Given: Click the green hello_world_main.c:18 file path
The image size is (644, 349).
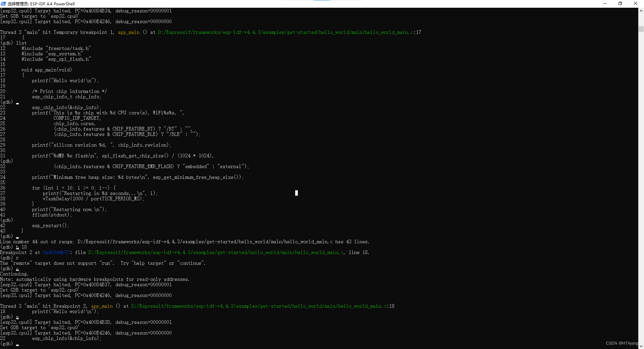Looking at the screenshot, I should click(263, 306).
